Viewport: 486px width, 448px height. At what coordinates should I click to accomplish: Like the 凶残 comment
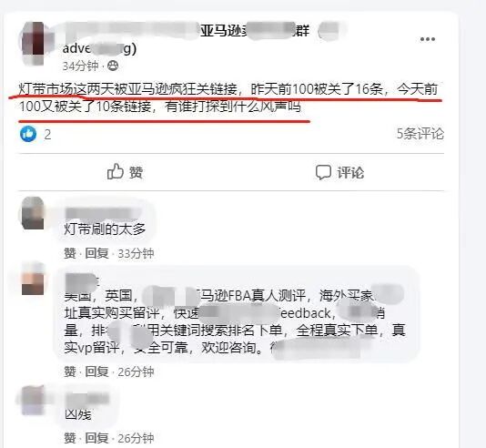[70, 438]
